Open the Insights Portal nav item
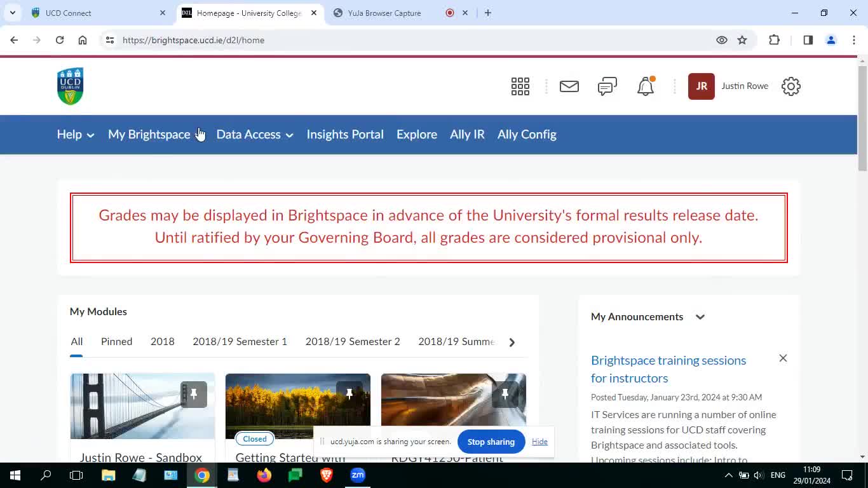This screenshot has width=868, height=488. tap(345, 135)
